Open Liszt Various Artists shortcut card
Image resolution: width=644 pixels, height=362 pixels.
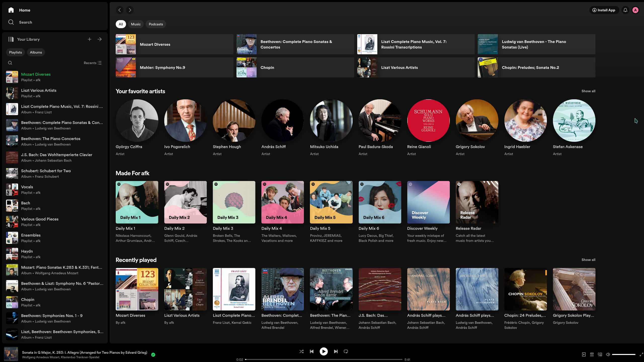(x=416, y=67)
